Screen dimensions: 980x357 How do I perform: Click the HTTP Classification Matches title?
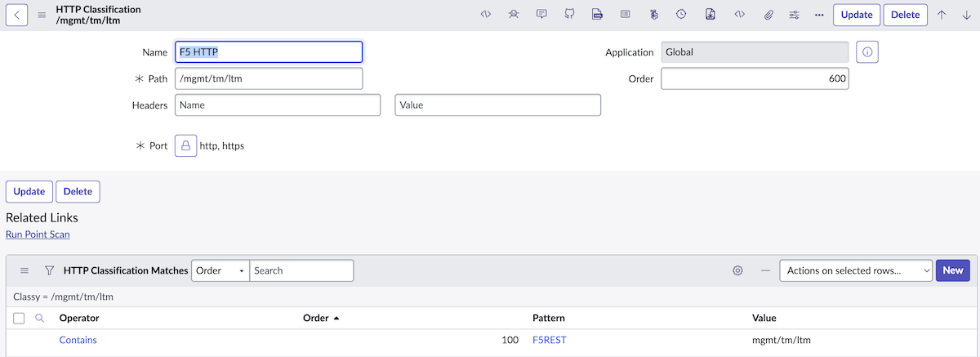coord(126,270)
